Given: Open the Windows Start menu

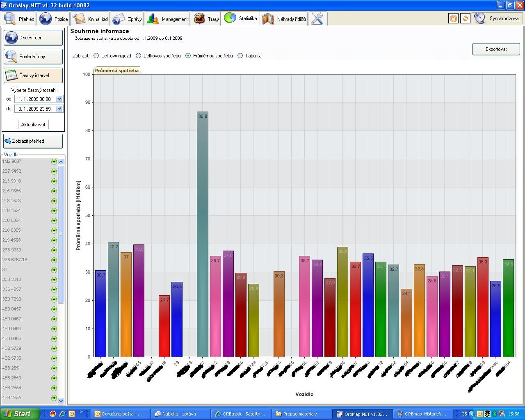Looking at the screenshot, I should click(20, 414).
